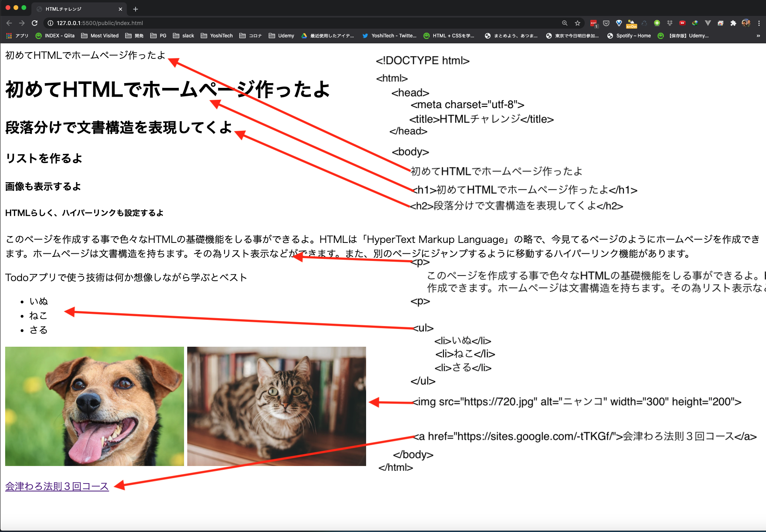Open the Pocket save extension
The height and width of the screenshot is (532, 766).
[606, 23]
